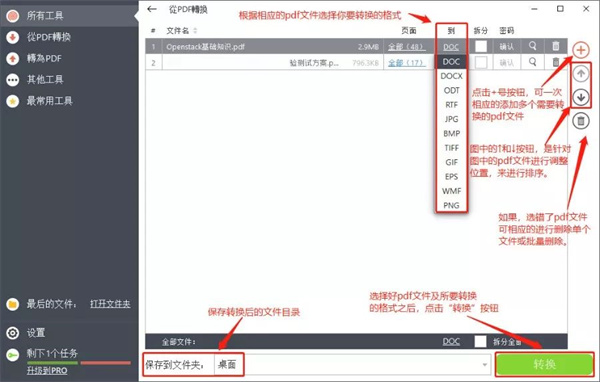Click the green 转换 button
The width and height of the screenshot is (600, 382).
coord(545,364)
